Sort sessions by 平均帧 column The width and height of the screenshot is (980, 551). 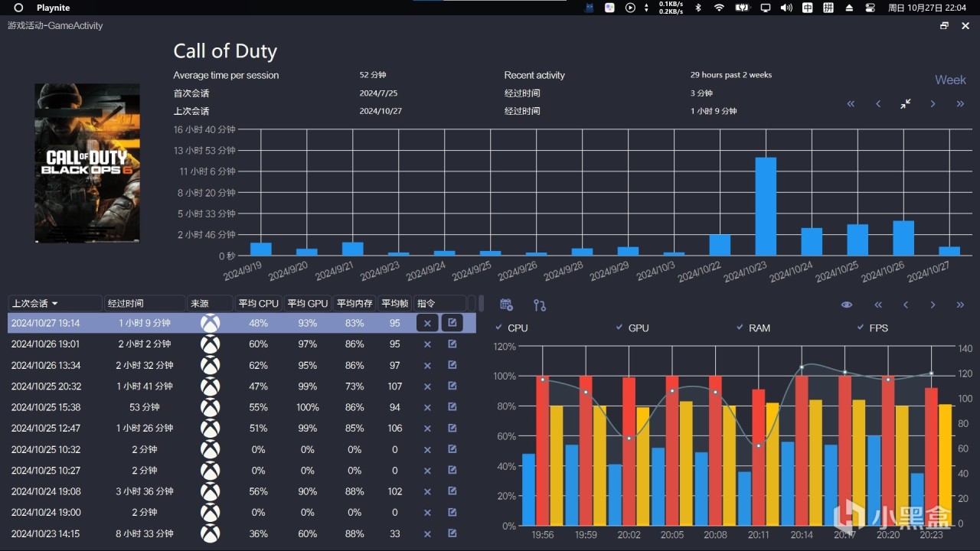(395, 304)
